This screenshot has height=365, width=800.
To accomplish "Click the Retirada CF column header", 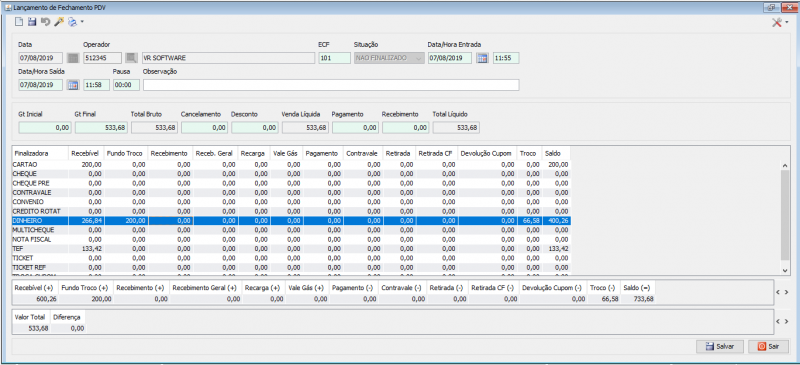I will 436,153.
